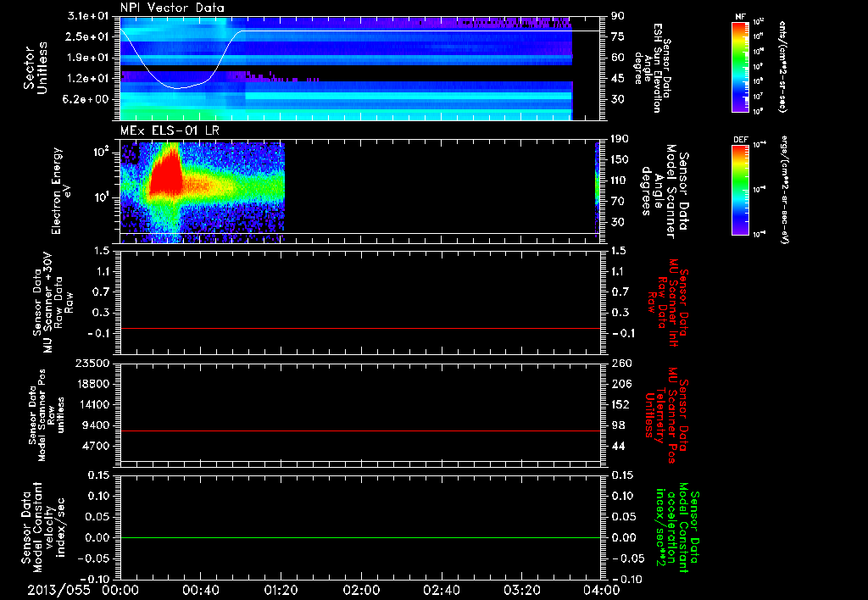Image resolution: width=868 pixels, height=600 pixels.
Task: Select the 'ergs/(cm**2-sr-sec-eV)' units text
Action: coord(785,190)
